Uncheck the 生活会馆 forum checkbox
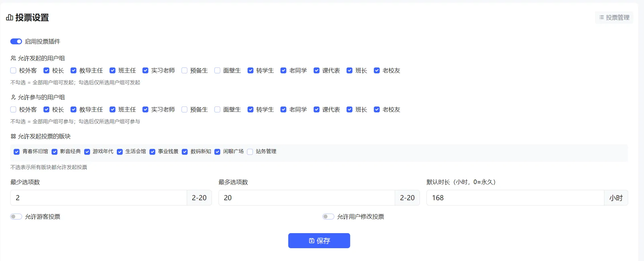The width and height of the screenshot is (644, 261). pos(120,152)
